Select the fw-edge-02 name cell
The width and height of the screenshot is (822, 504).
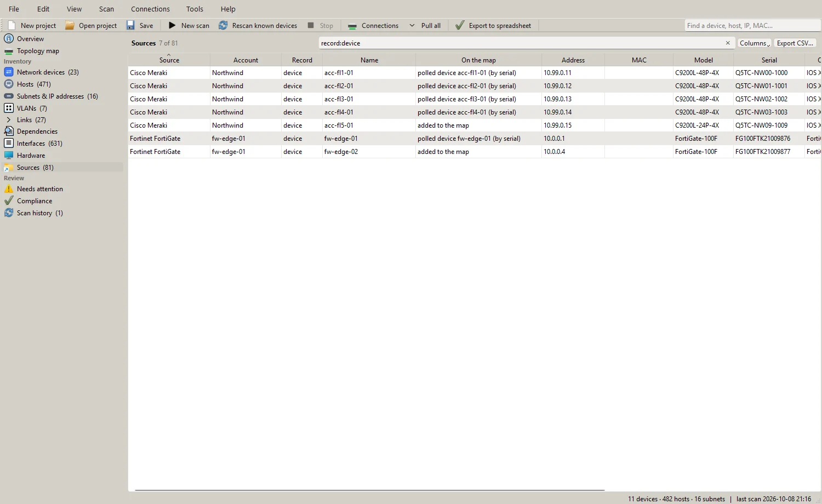[369, 152]
